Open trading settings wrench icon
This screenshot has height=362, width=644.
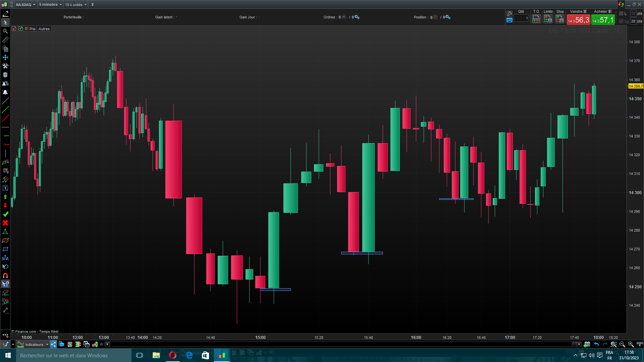(x=509, y=14)
